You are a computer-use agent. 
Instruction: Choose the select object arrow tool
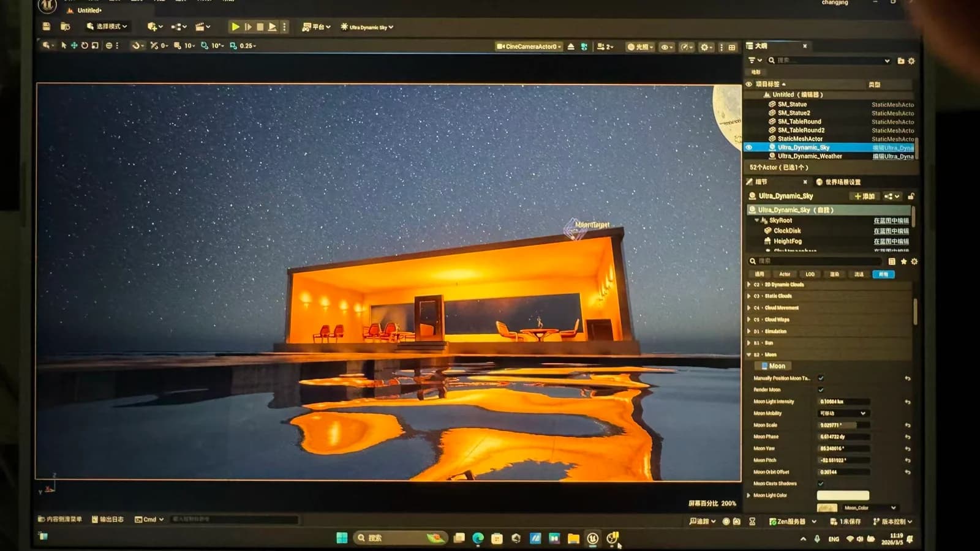tap(64, 45)
